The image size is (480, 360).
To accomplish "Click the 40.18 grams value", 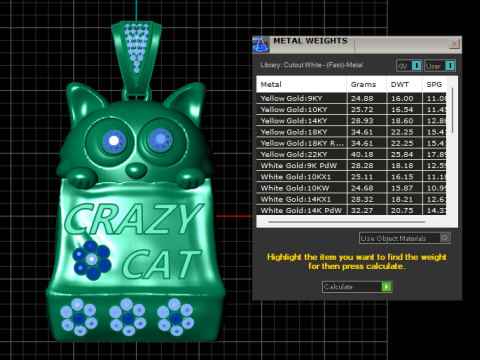I will point(362,154).
